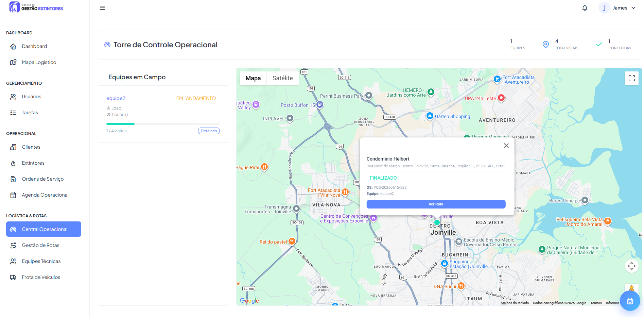Click the Gestão de Rotas route icon
The image size is (644, 317).
tap(13, 245)
